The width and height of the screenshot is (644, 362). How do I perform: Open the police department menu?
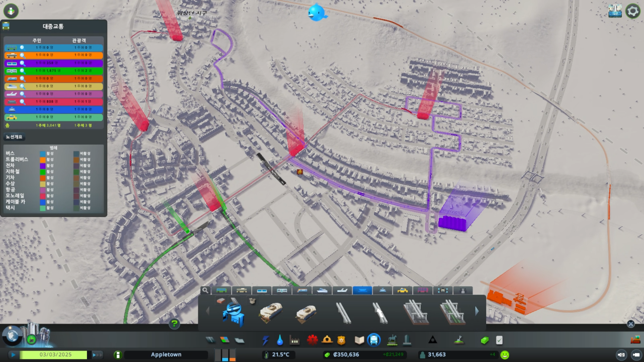341,341
